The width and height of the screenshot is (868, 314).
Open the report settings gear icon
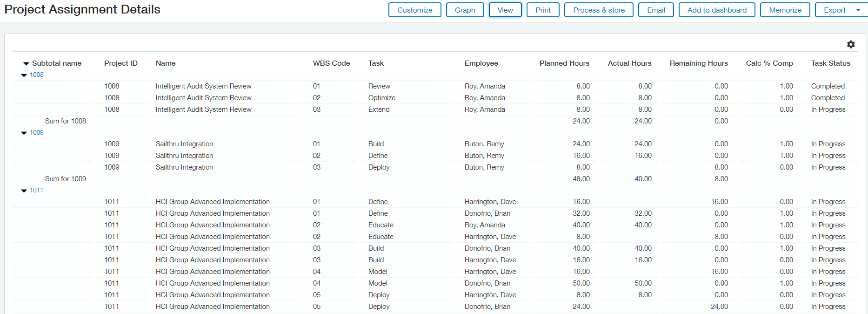[851, 44]
